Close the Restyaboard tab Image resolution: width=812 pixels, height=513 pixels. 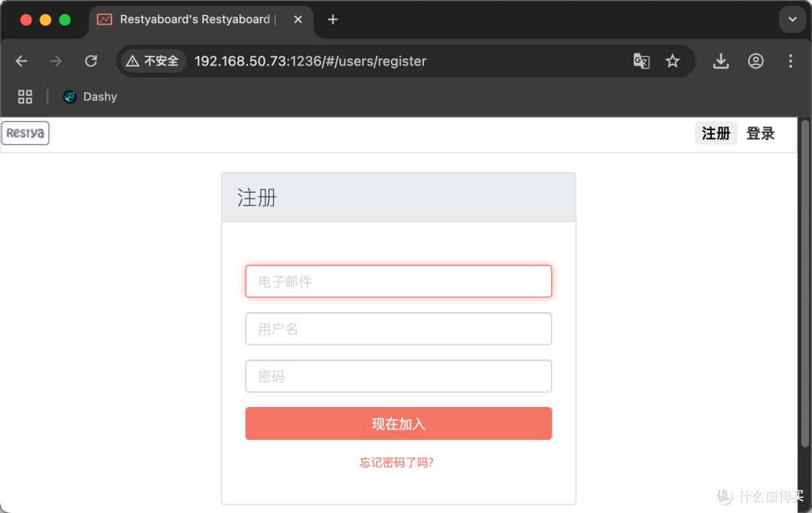pos(298,20)
